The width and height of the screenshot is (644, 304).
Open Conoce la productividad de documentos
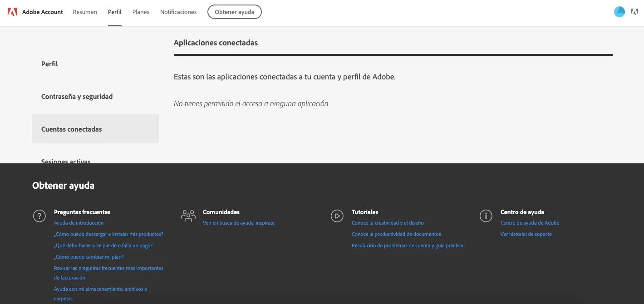[396, 234]
